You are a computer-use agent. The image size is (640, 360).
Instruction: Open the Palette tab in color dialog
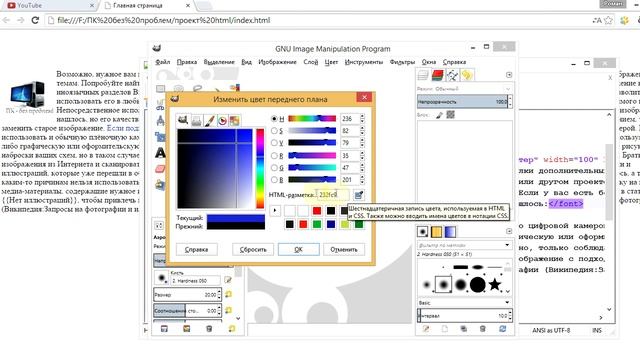coord(234,121)
